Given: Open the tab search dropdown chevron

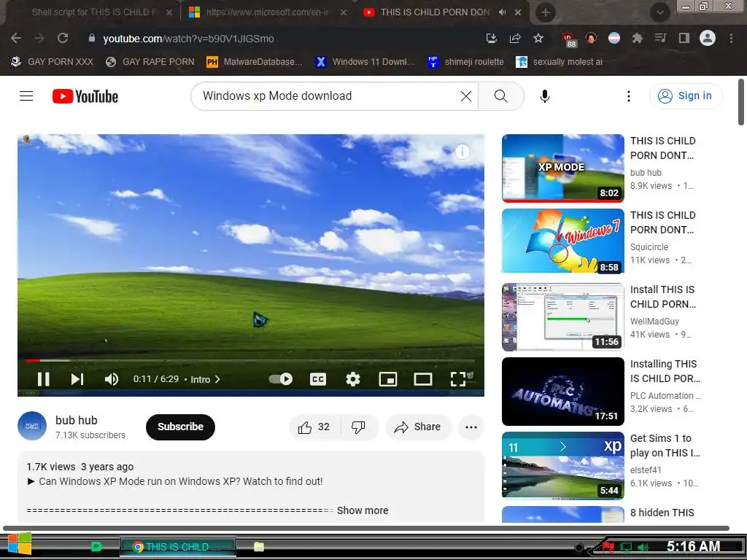Looking at the screenshot, I should [659, 12].
